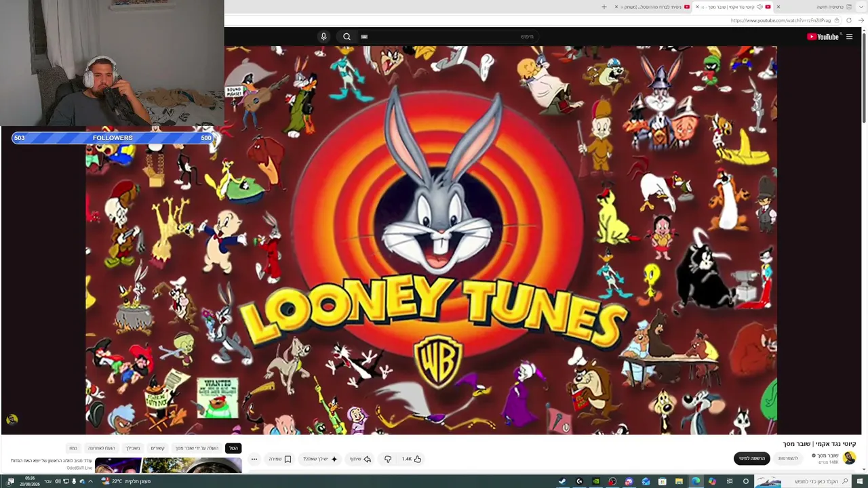Viewport: 868px width, 488px height.
Task: Select the 'הועלו לאחרונה' filter chip
Action: [101, 448]
